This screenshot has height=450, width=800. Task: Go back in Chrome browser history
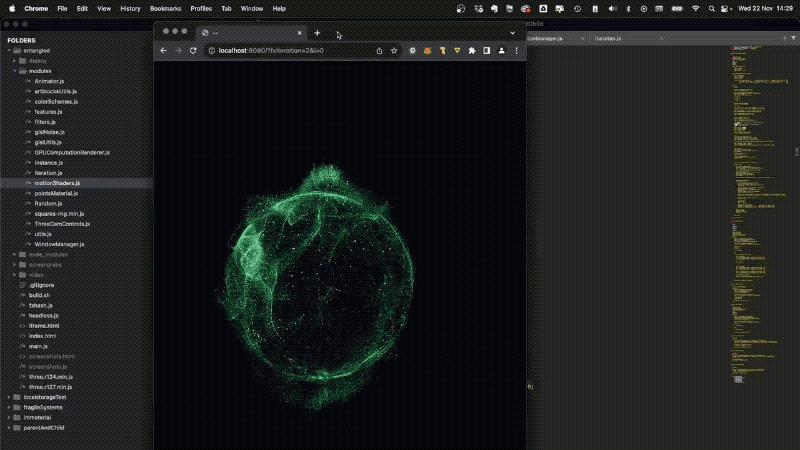tap(163, 51)
